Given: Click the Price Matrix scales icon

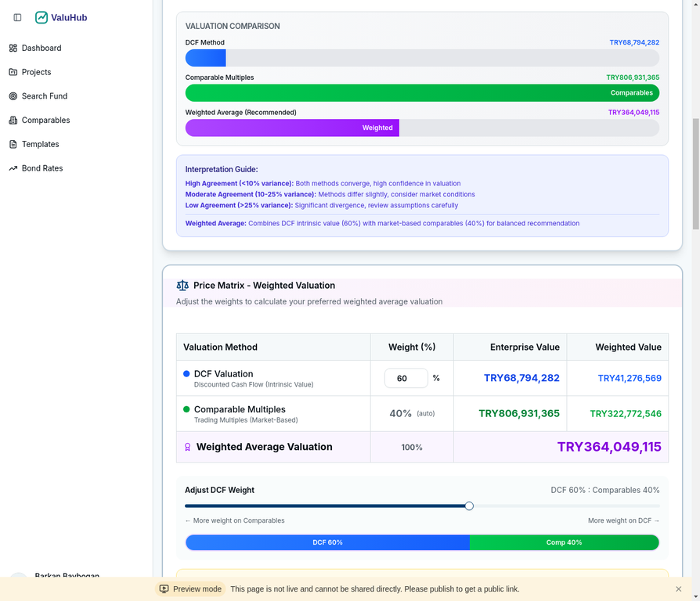Looking at the screenshot, I should [x=182, y=286].
